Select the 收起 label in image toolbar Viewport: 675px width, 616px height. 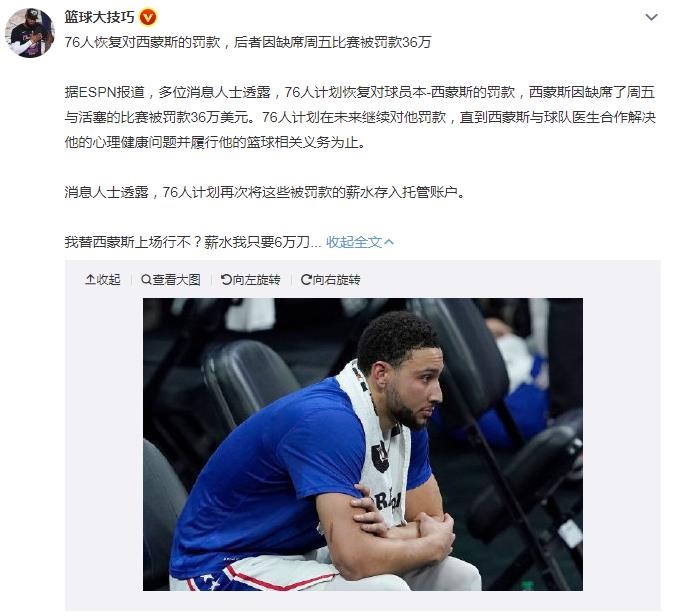[x=108, y=279]
